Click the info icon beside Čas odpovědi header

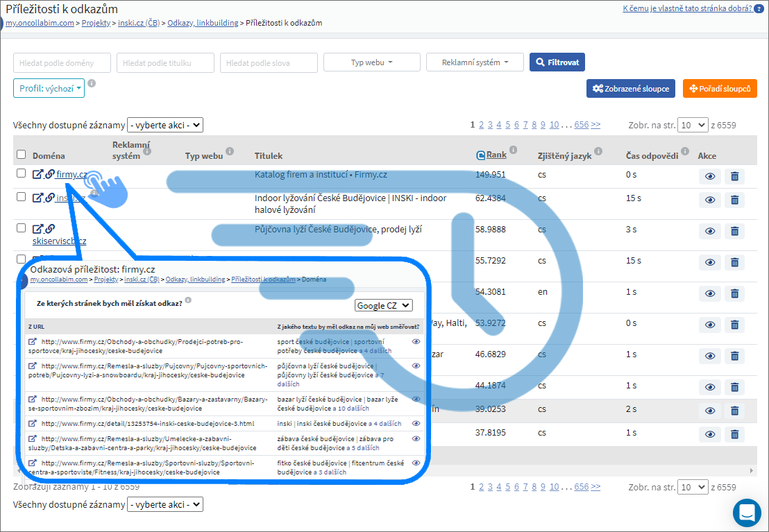pyautogui.click(x=684, y=151)
